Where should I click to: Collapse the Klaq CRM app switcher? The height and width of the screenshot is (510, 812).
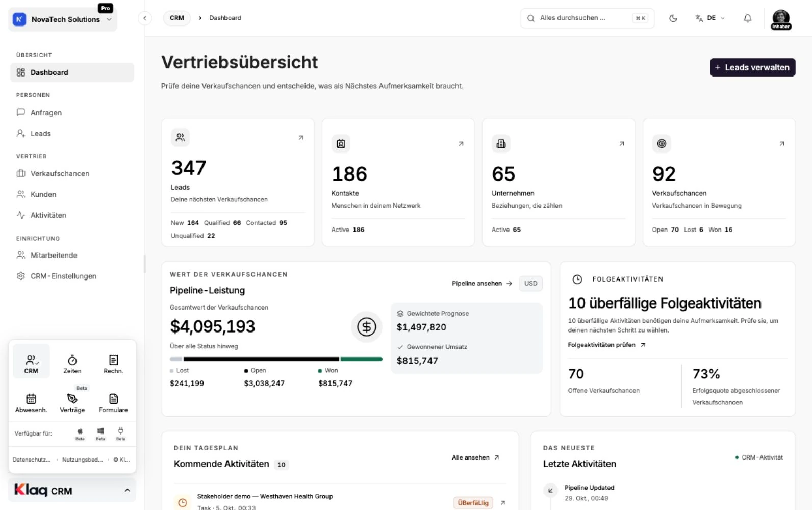[72, 490]
